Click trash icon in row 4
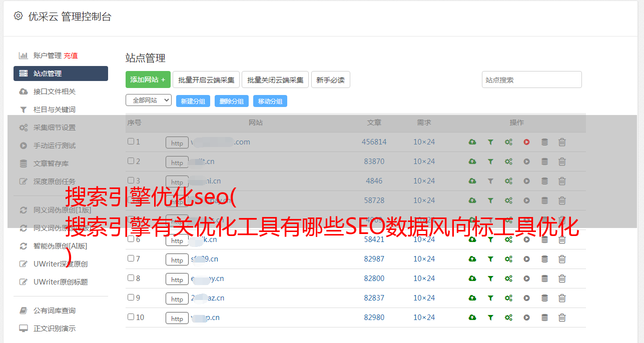This screenshot has height=343, width=644. click(562, 200)
